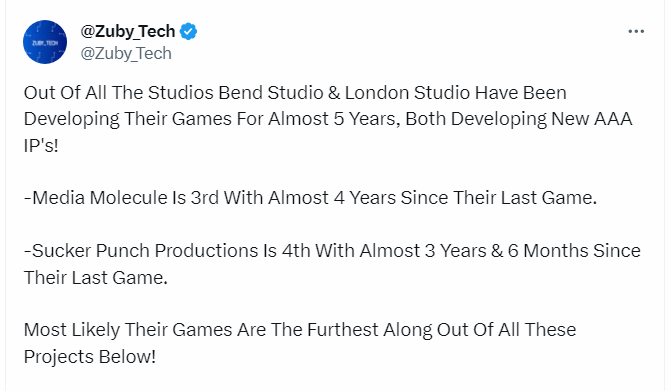Click the words "Projects Below!" at the tweet's end
The height and width of the screenshot is (391, 670).
(x=90, y=357)
